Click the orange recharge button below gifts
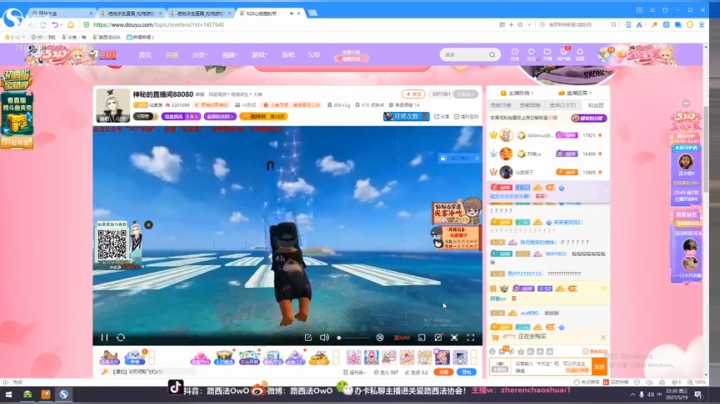 tap(443, 372)
